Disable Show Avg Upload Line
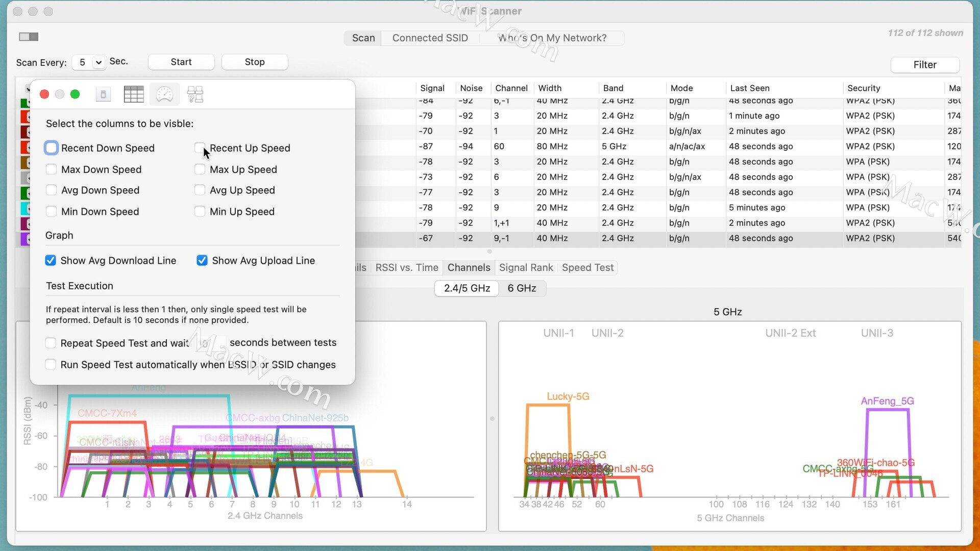 [202, 261]
